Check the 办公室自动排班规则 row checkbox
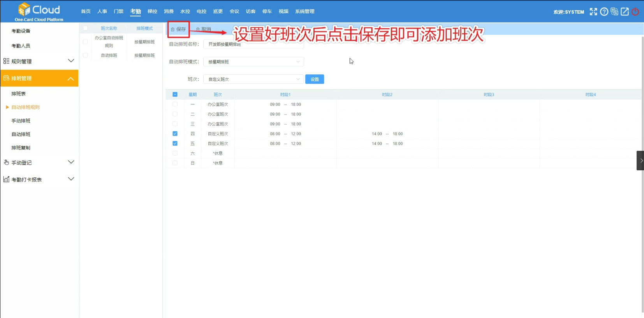 tap(85, 42)
